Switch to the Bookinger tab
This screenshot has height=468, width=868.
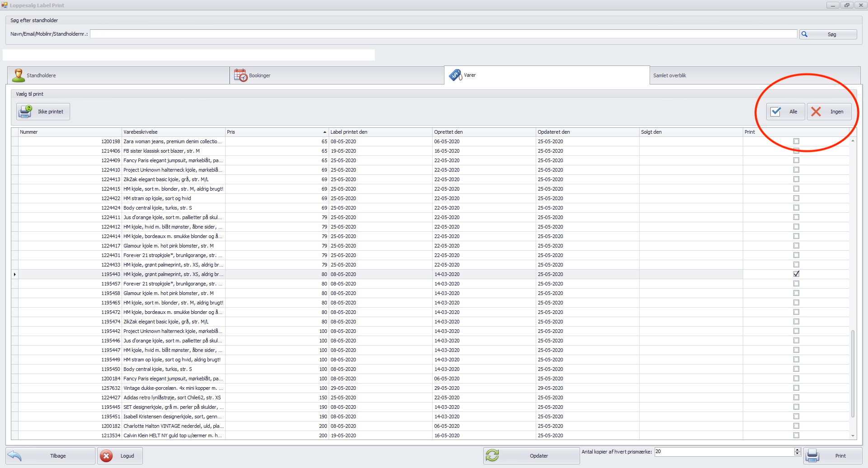(337, 75)
